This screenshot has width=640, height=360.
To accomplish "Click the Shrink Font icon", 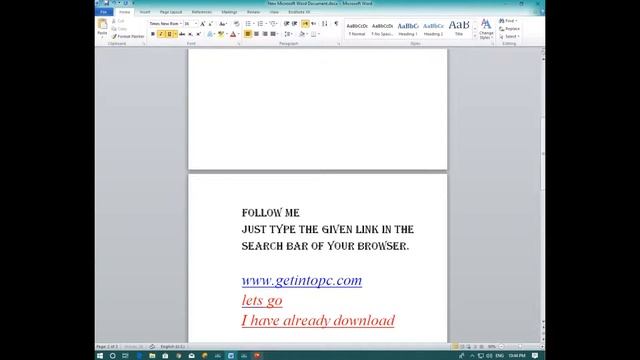I will (211, 24).
